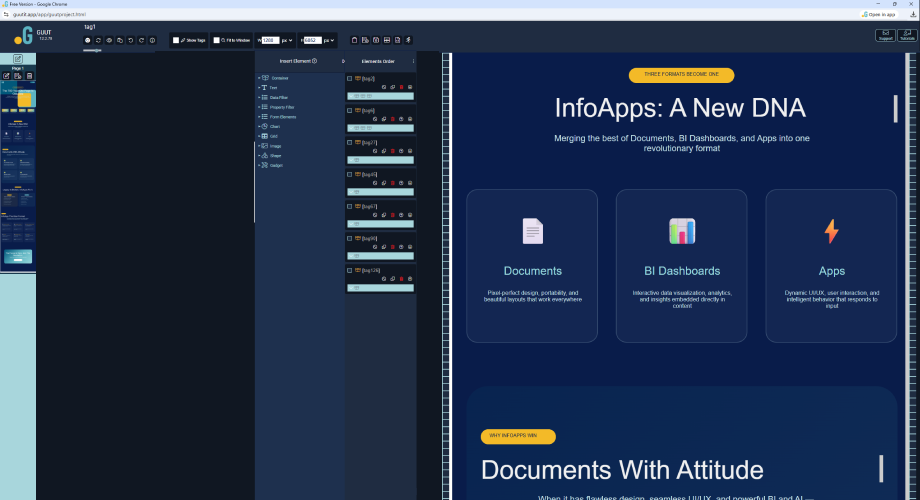Enable the Show Tags checkbox
The height and width of the screenshot is (500, 920).
(176, 40)
